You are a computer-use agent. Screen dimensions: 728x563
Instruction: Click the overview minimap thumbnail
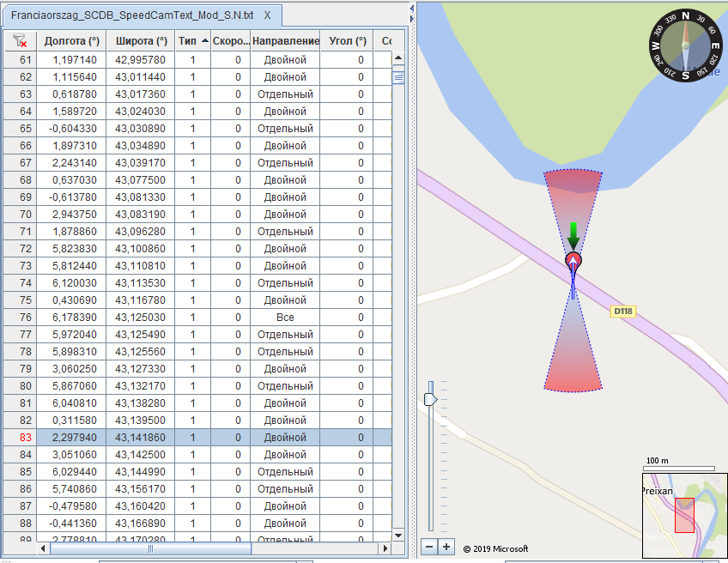pos(685,515)
